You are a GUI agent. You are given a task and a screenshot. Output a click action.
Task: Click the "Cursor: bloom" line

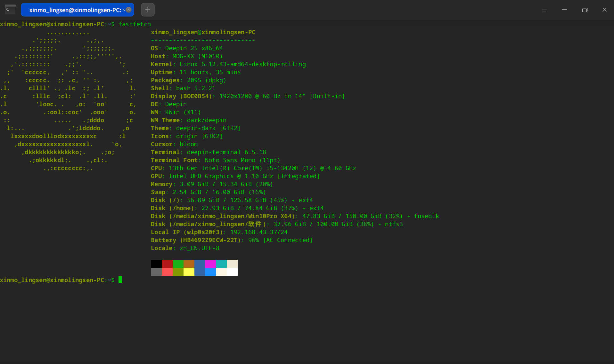point(174,144)
